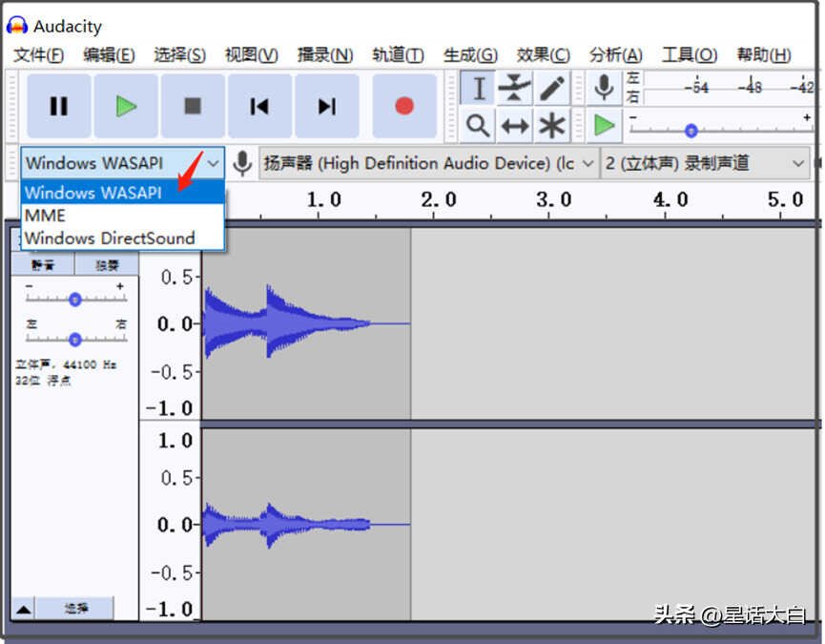Click the track info text 立体声, 44100 Hz
This screenshot has height=644, width=825.
pyautogui.click(x=66, y=364)
